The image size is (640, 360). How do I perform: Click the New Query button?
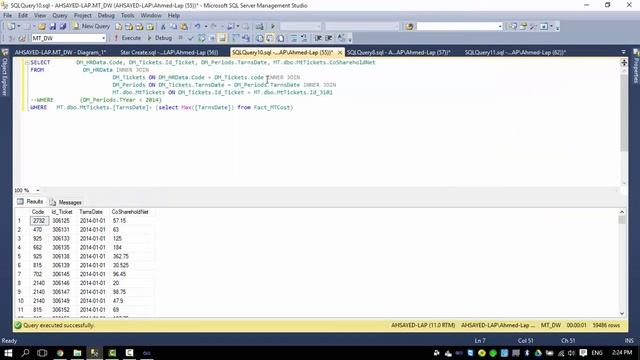91,26
